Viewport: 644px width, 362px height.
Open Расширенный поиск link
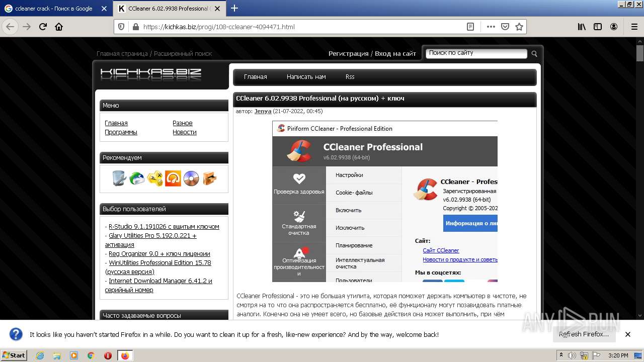click(183, 53)
